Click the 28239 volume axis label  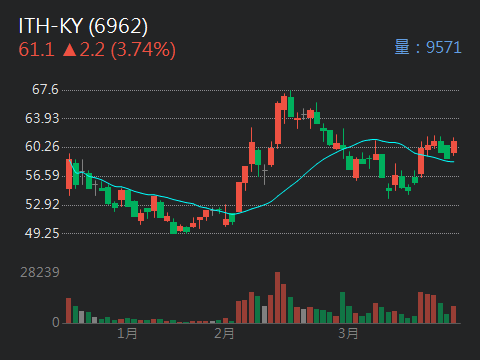tap(40, 273)
